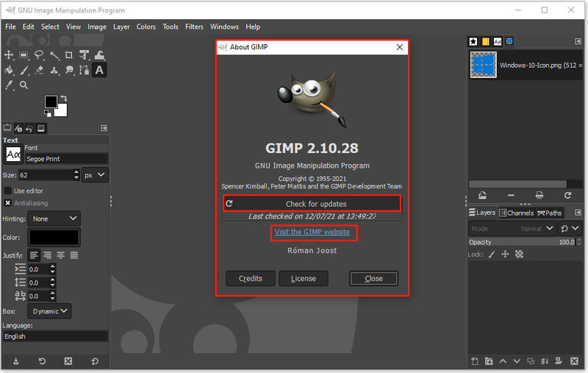Switch to Device Status tab
588x373 pixels.
click(18, 128)
